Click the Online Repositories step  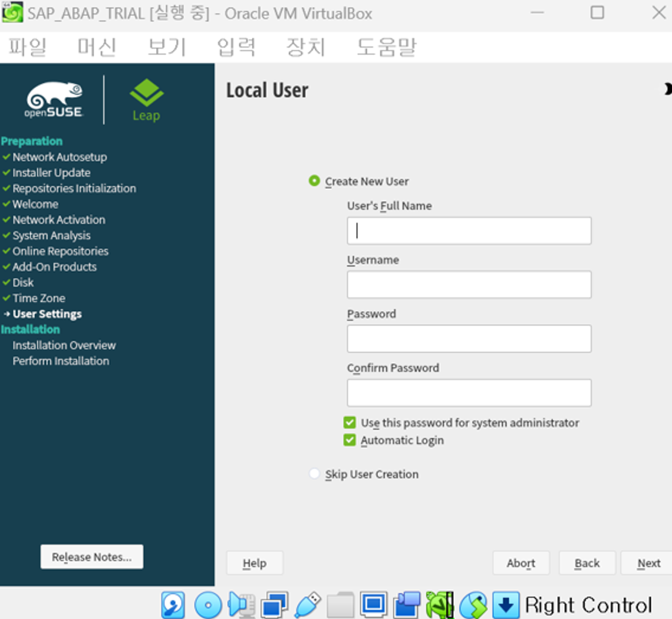(61, 251)
